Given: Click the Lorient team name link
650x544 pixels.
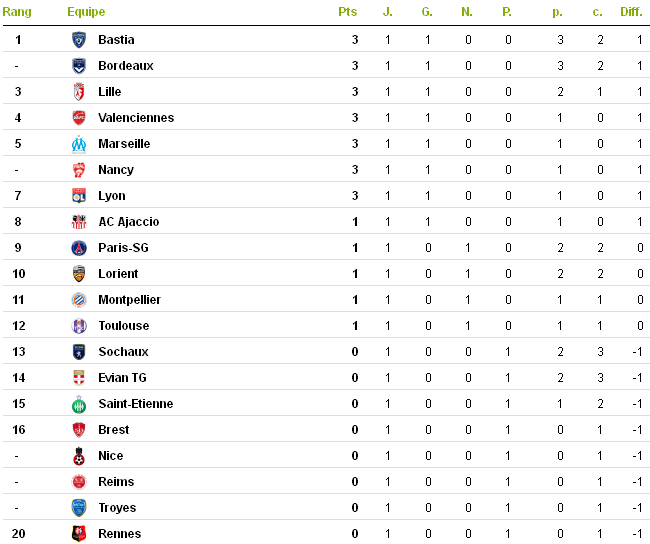Looking at the screenshot, I should click(x=118, y=274).
